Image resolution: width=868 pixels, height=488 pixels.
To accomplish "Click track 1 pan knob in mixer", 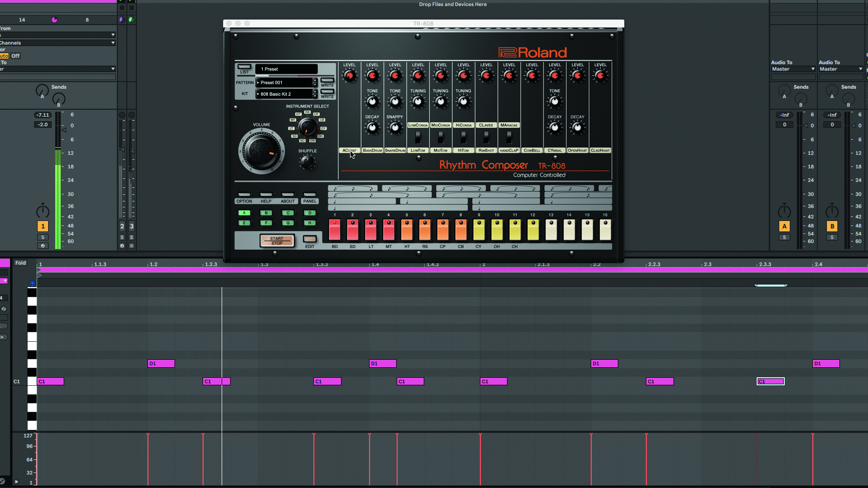I will [x=43, y=211].
